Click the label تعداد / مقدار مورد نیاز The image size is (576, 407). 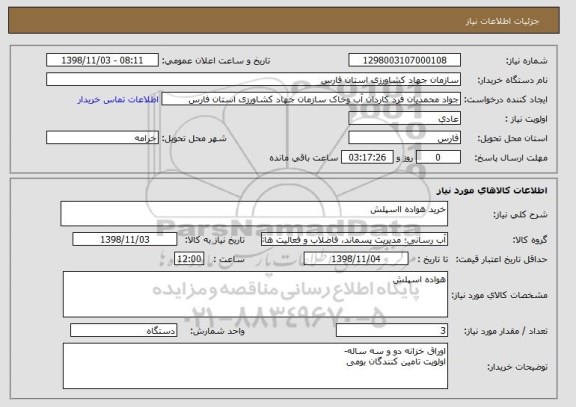click(506, 331)
